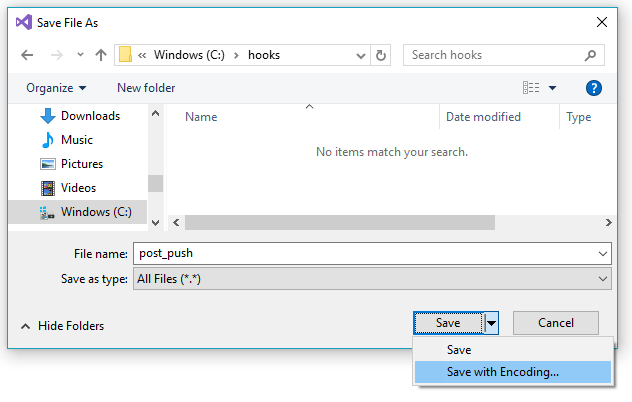Collapse the folder pane with Hide Folders
Screen dimensions: 632x402
coord(62,325)
